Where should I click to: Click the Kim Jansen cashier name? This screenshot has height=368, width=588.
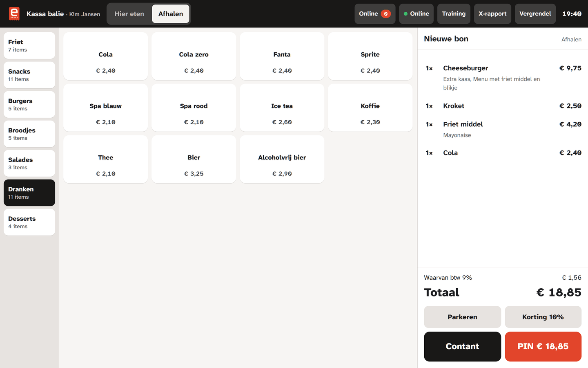(85, 14)
